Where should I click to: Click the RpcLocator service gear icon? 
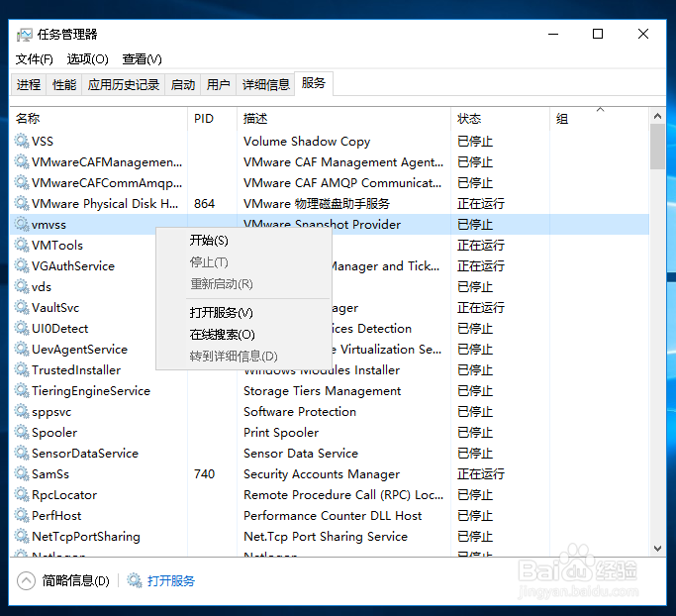pyautogui.click(x=21, y=494)
